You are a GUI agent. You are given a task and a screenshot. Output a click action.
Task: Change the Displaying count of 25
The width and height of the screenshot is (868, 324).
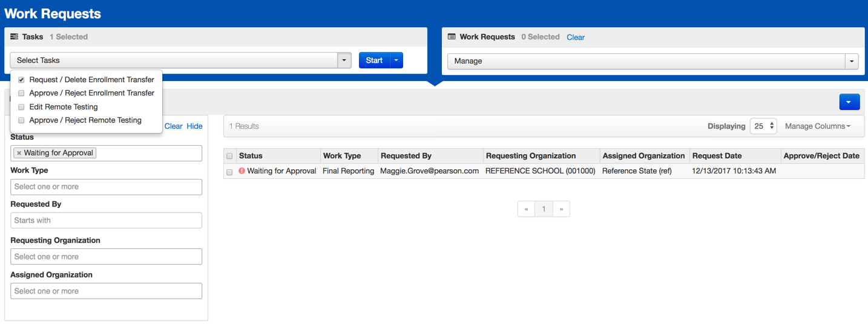tap(763, 126)
